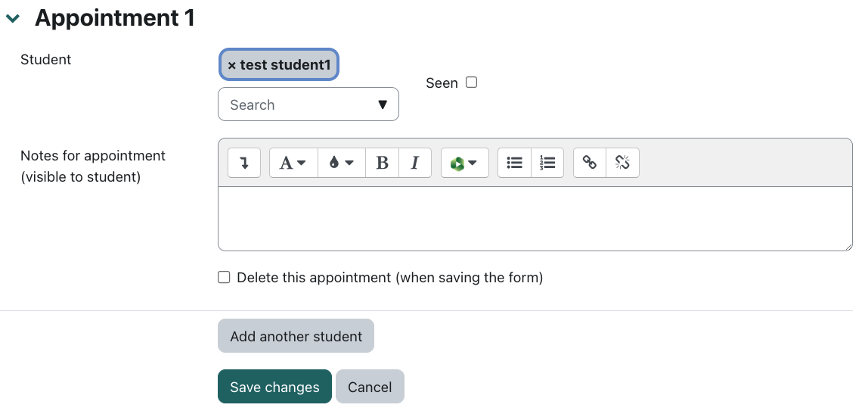Screen dimensions: 868x414
Task: Cancel the appointment form
Action: pyautogui.click(x=370, y=387)
